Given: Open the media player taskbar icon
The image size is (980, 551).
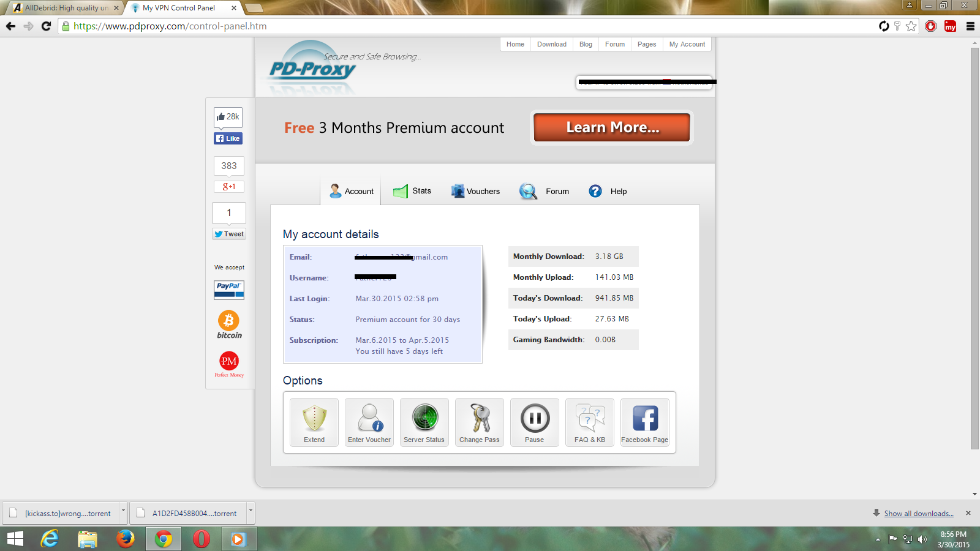Looking at the screenshot, I should pos(238,539).
